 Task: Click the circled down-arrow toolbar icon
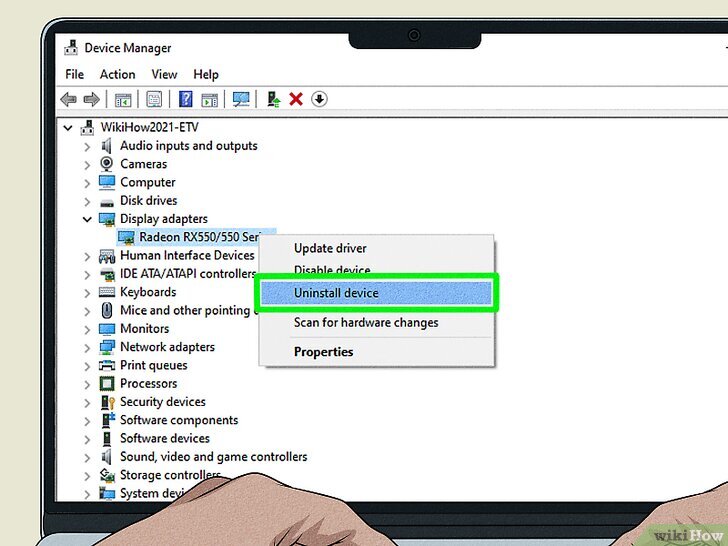(319, 99)
